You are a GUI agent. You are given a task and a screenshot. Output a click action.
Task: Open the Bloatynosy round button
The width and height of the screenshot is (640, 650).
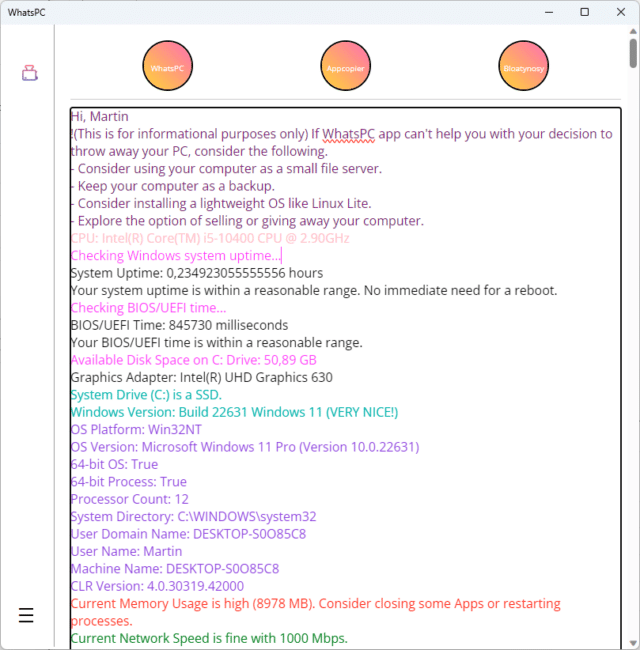pyautogui.click(x=524, y=65)
